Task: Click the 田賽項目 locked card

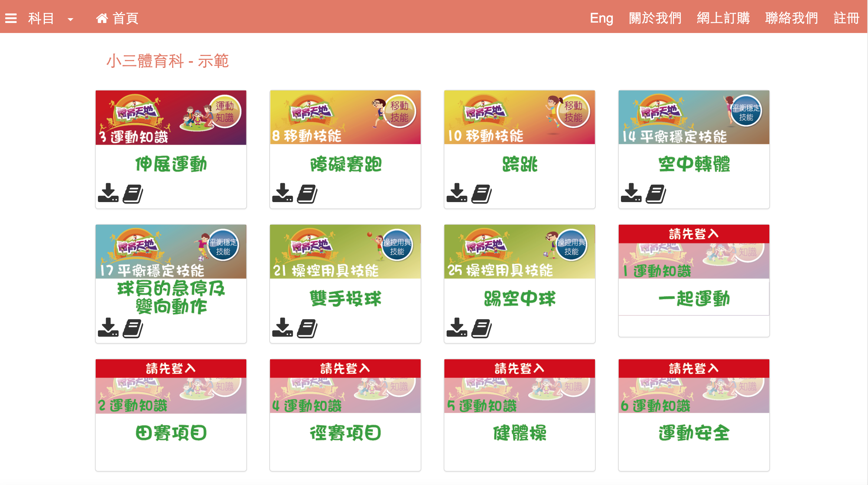Action: [171, 415]
